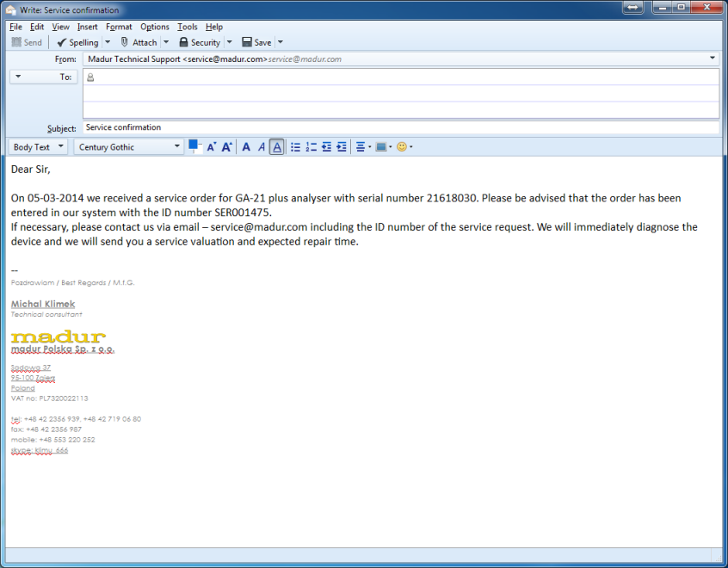
Task: Click the Poland link in the signature
Action: coord(22,388)
